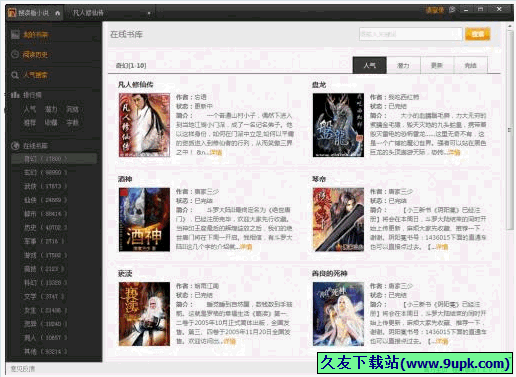516x377 pixels.
Task: Click the 盘龙 book title heading
Action: [319, 85]
